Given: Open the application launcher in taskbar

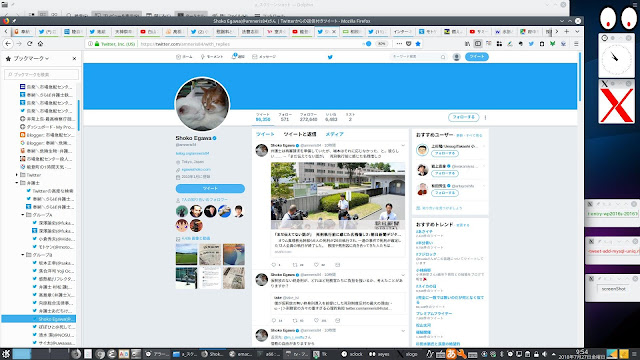Looking at the screenshot, I should 6,354.
